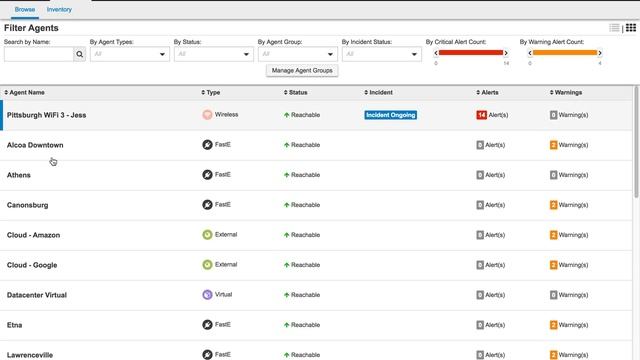640x360 pixels.
Task: Click the vertical scrollbar of agent list
Action: [637, 142]
